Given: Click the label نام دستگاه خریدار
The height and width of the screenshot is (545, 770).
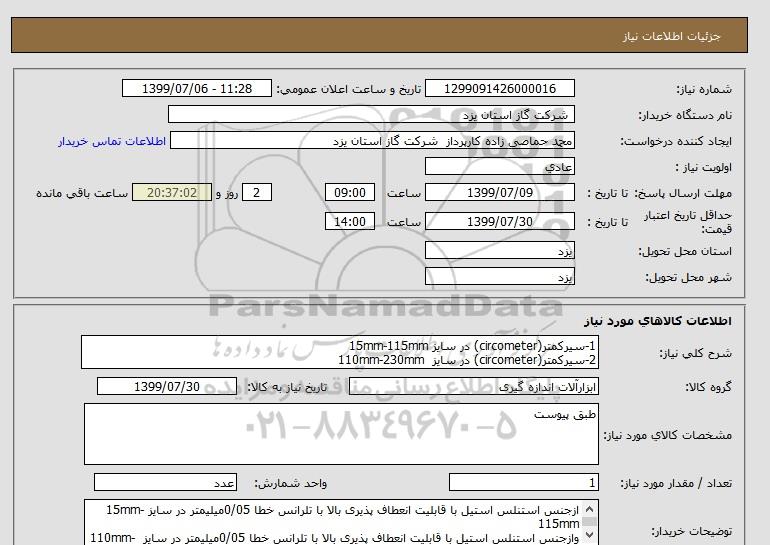Looking at the screenshot, I should tap(685, 115).
